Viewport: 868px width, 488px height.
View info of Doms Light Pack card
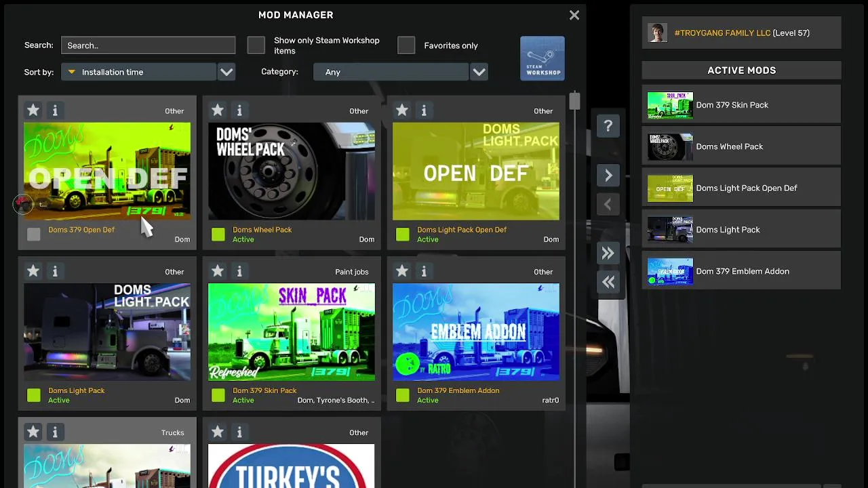tap(55, 271)
